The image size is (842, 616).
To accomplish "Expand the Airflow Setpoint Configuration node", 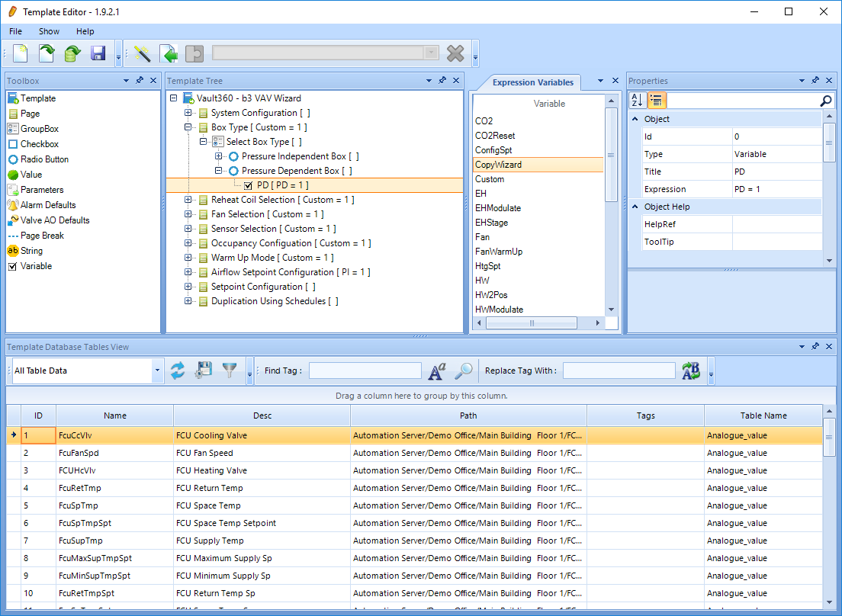I will tap(188, 272).
